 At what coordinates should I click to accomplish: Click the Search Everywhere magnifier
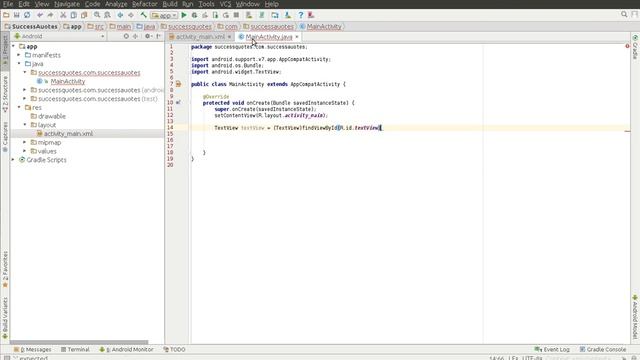[624, 14]
